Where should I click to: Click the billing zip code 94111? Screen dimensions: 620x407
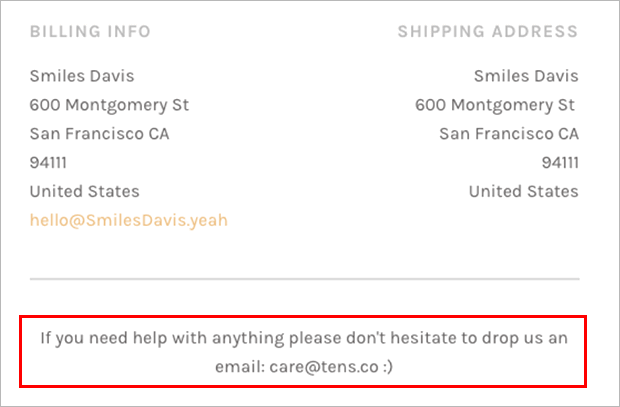[48, 163]
